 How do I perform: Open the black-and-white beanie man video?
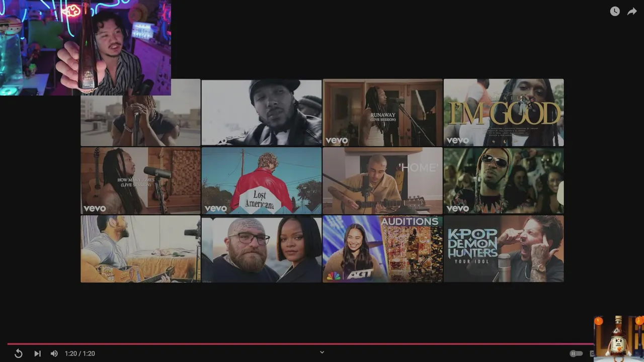262,113
